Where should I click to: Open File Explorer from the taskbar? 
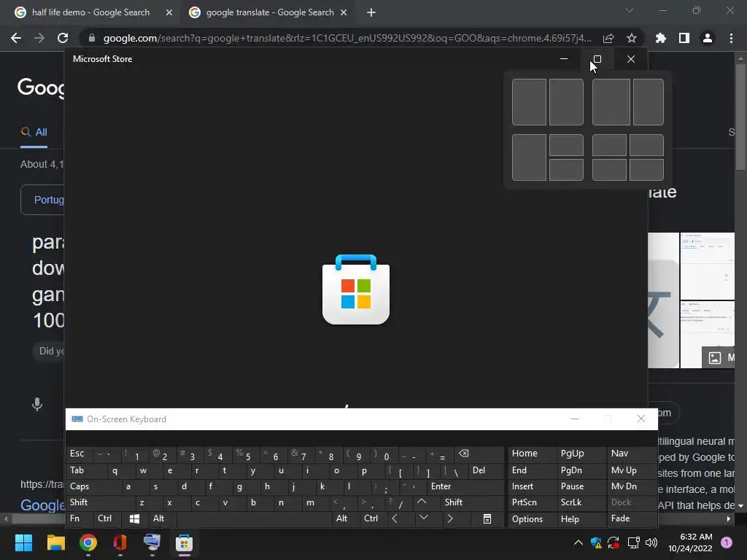(55, 542)
